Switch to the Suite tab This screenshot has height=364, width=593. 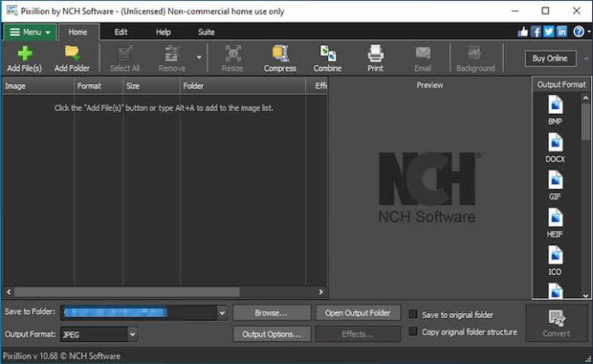206,32
